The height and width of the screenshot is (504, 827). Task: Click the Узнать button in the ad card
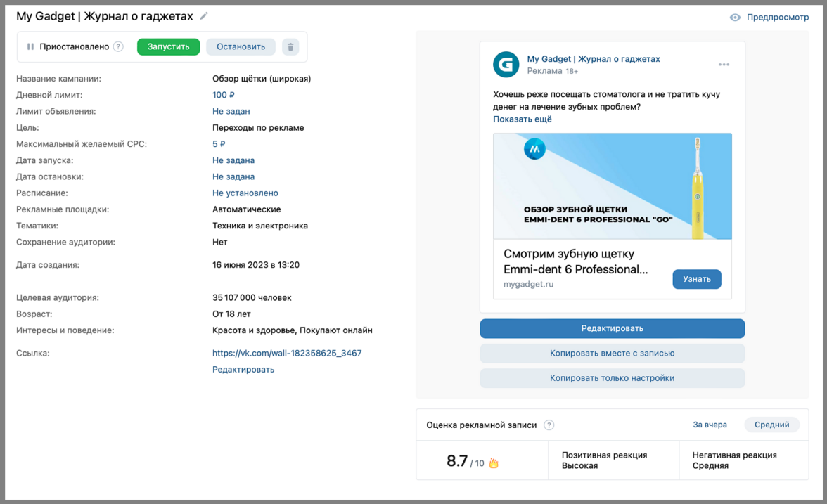(x=696, y=279)
